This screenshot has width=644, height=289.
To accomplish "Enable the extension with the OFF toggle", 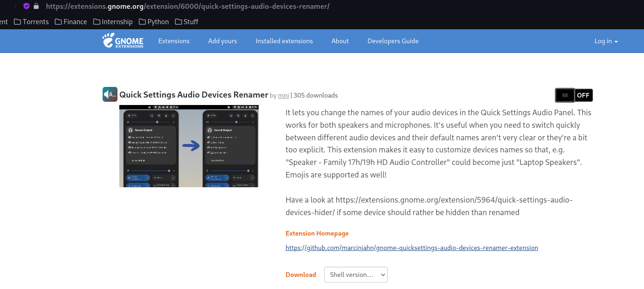I will (574, 95).
